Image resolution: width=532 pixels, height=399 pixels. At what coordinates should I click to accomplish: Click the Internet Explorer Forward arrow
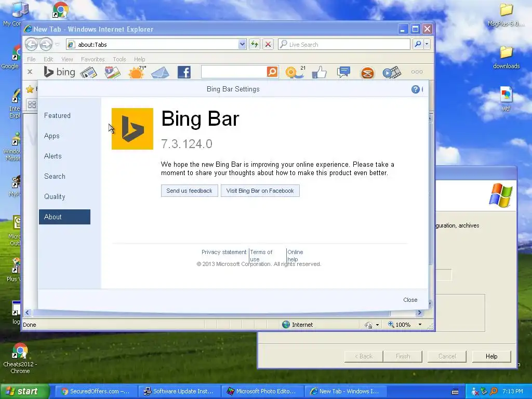(x=46, y=44)
